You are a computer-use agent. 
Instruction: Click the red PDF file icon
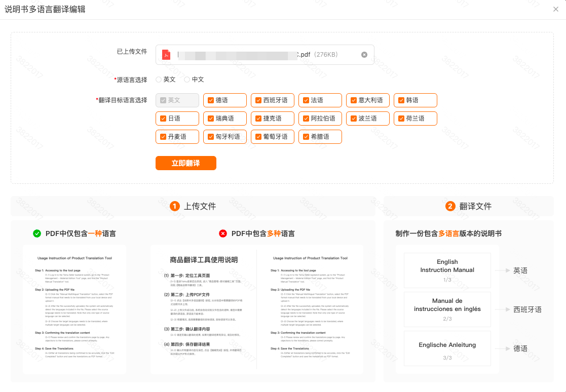[166, 55]
